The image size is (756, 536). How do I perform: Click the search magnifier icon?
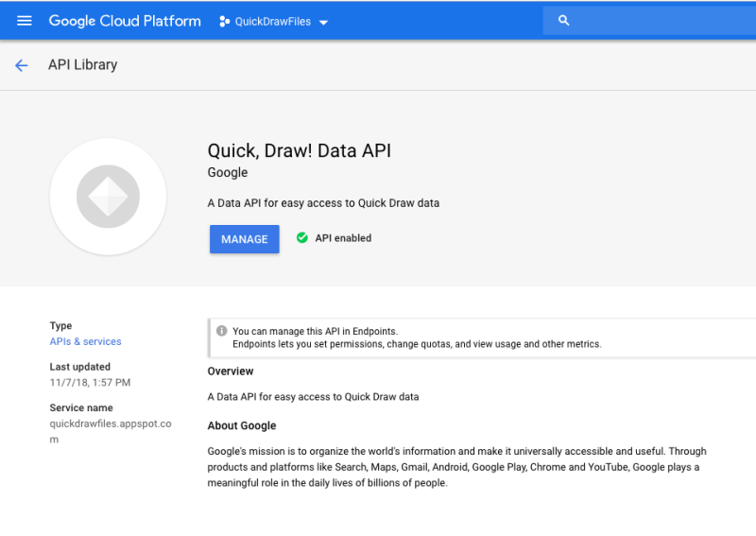[563, 20]
